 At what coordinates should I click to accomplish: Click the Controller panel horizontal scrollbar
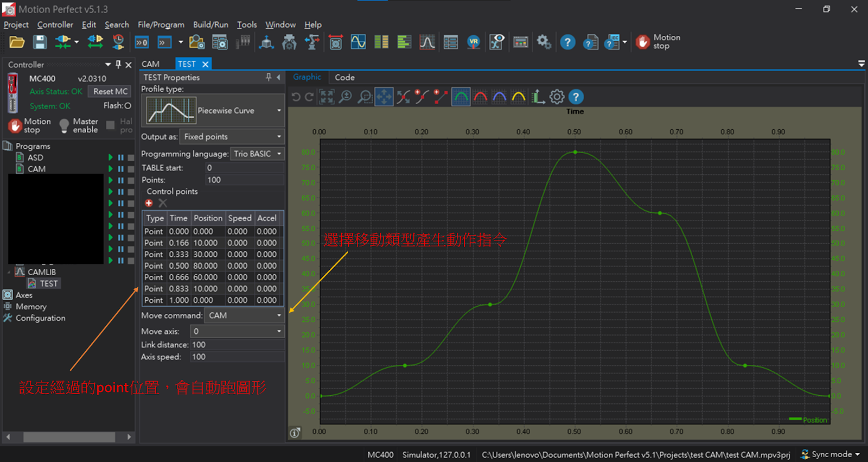pyautogui.click(x=69, y=437)
